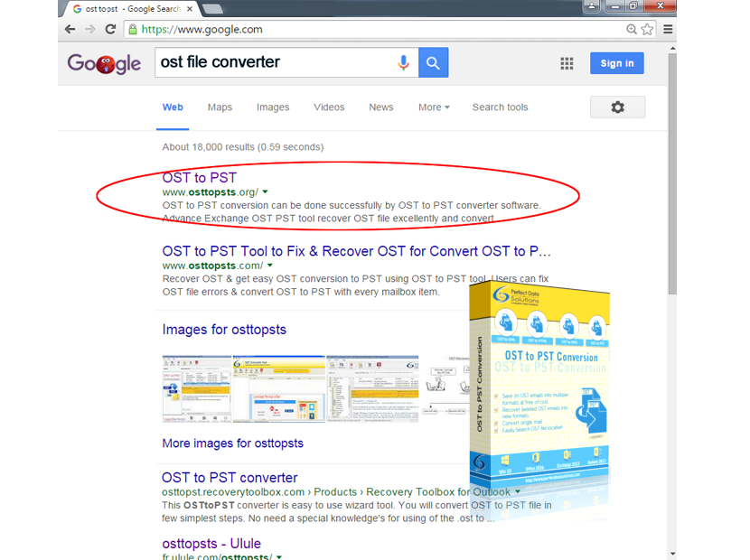Open the 'OST to PST converter' result link
The image size is (750, 560).
230,477
